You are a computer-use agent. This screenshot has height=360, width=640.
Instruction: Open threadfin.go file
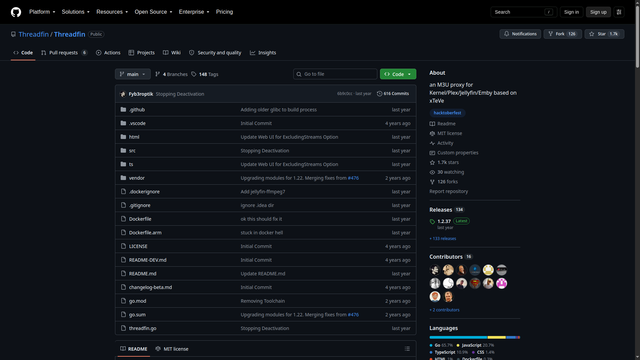(142, 328)
